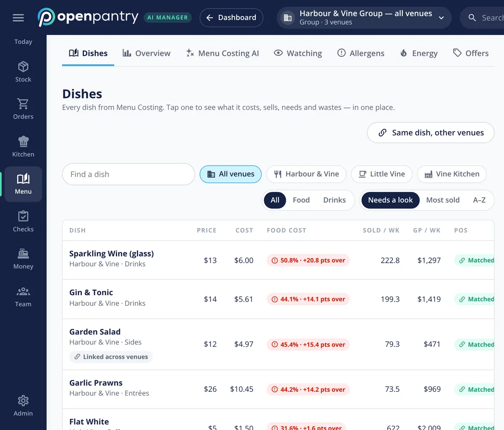
Task: Sort dishes A–Z
Action: tap(479, 200)
